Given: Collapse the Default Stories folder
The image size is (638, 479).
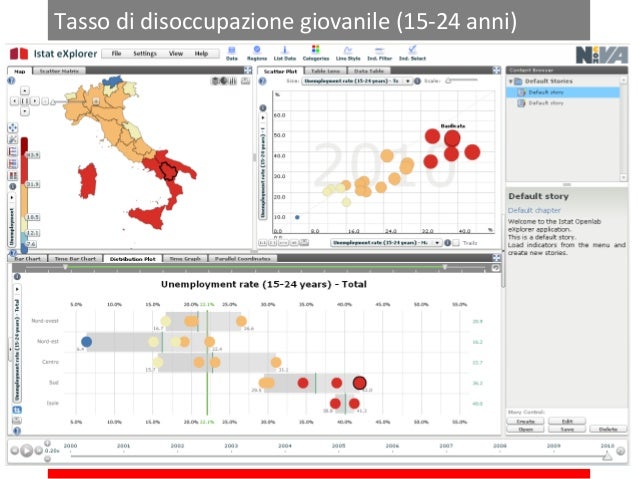Looking at the screenshot, I should [511, 81].
